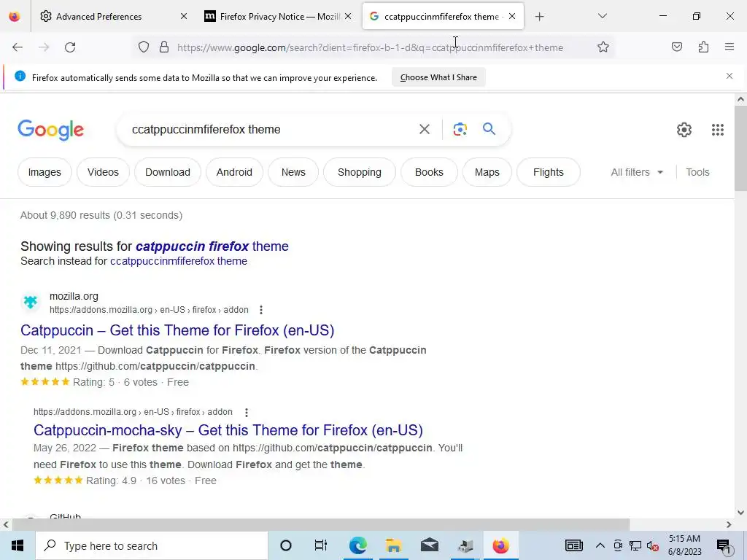
Task: Open a new tab with plus
Action: pos(539,17)
